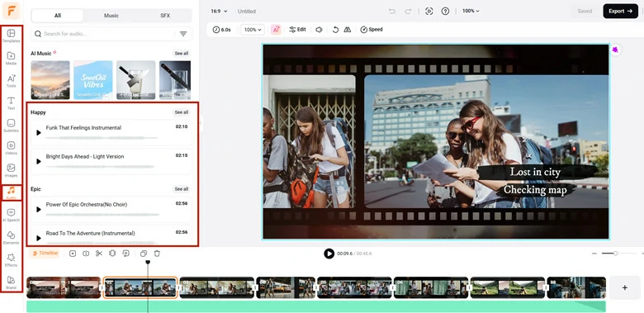Click the Untitled project name
Viewport: 644px width, 313px height.
pos(246,12)
